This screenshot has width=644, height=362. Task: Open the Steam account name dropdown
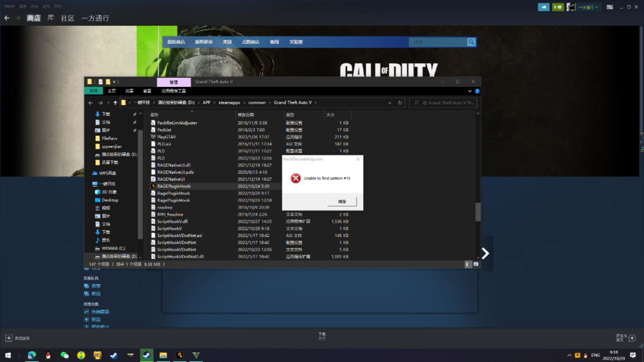click(x=588, y=7)
